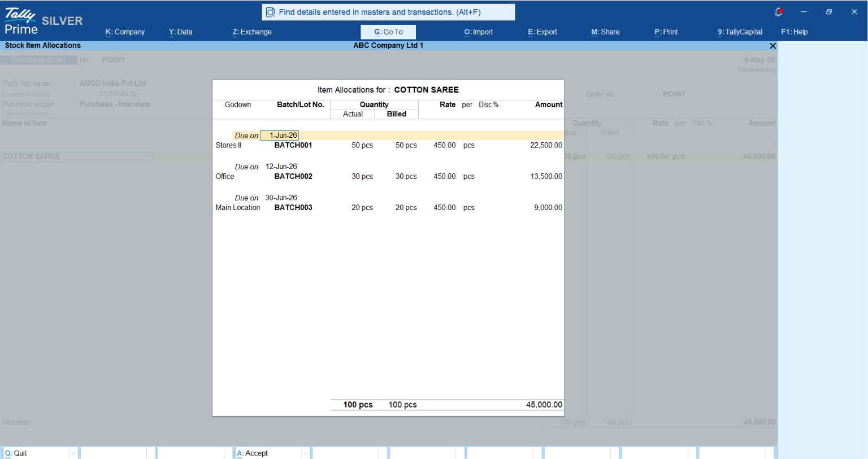This screenshot has width=868, height=459.
Task: Click the due date 12-Jun-26
Action: 281,167
